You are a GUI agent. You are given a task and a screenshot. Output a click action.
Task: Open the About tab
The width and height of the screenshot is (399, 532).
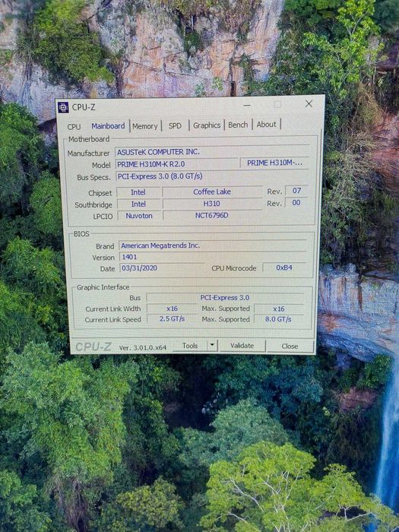coord(266,125)
